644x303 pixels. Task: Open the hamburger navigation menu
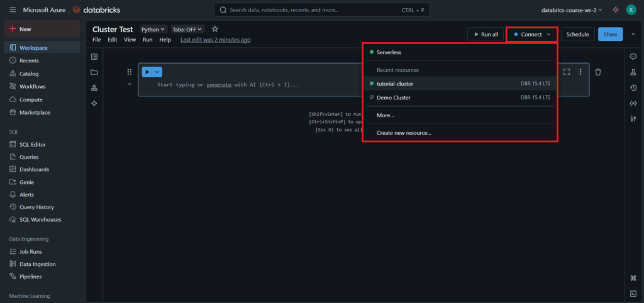pos(13,10)
